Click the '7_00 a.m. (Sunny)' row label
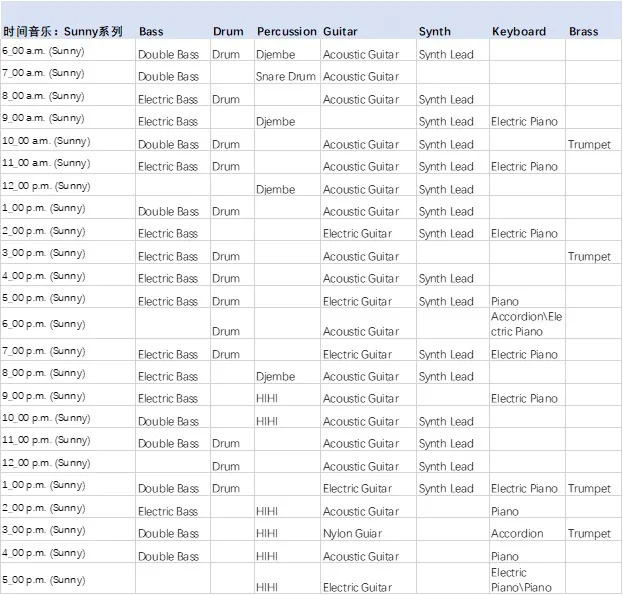This screenshot has width=623, height=595. tap(43, 73)
